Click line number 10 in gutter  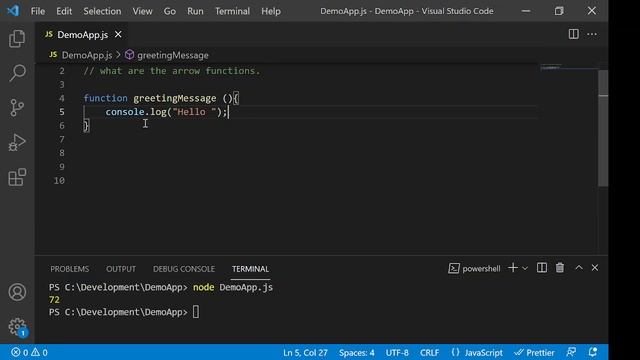coord(59,180)
